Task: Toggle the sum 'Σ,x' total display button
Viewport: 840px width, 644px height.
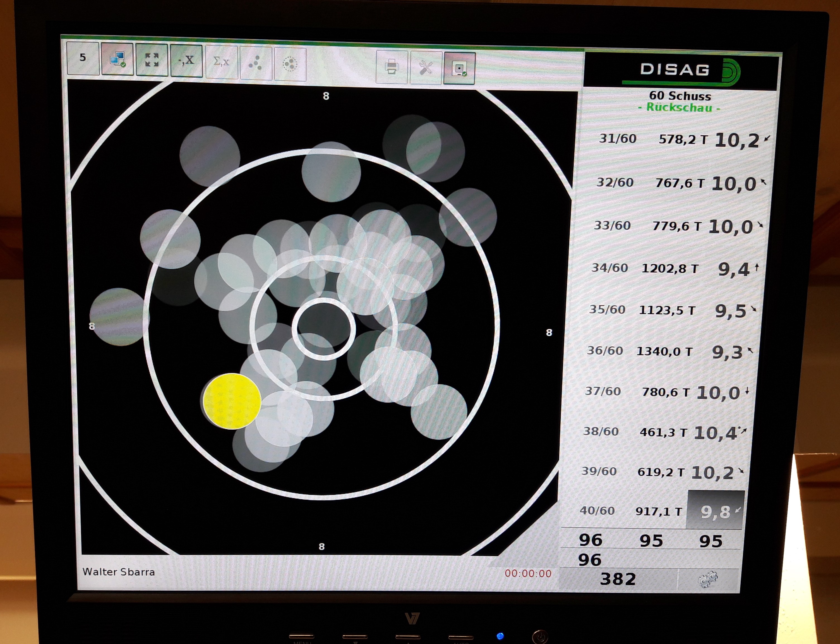Action: click(221, 62)
